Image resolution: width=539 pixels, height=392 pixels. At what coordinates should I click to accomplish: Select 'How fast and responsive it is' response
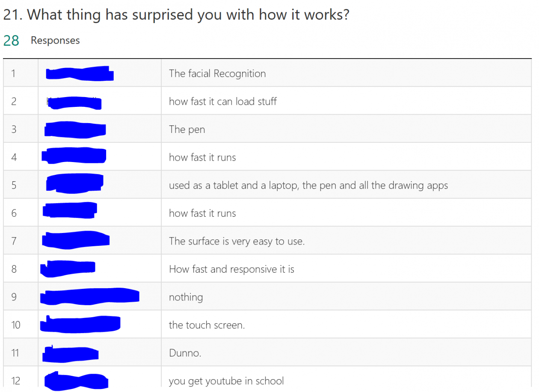pyautogui.click(x=232, y=269)
